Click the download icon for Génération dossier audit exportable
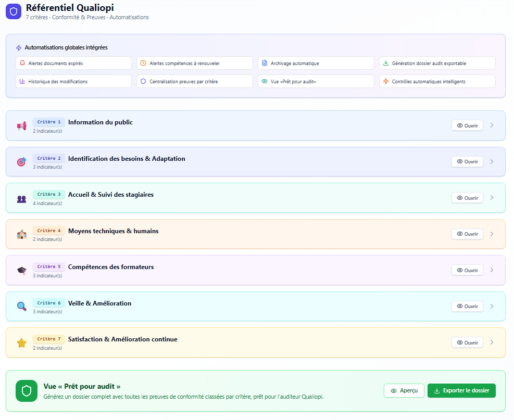The width and height of the screenshot is (514, 420). (x=386, y=63)
